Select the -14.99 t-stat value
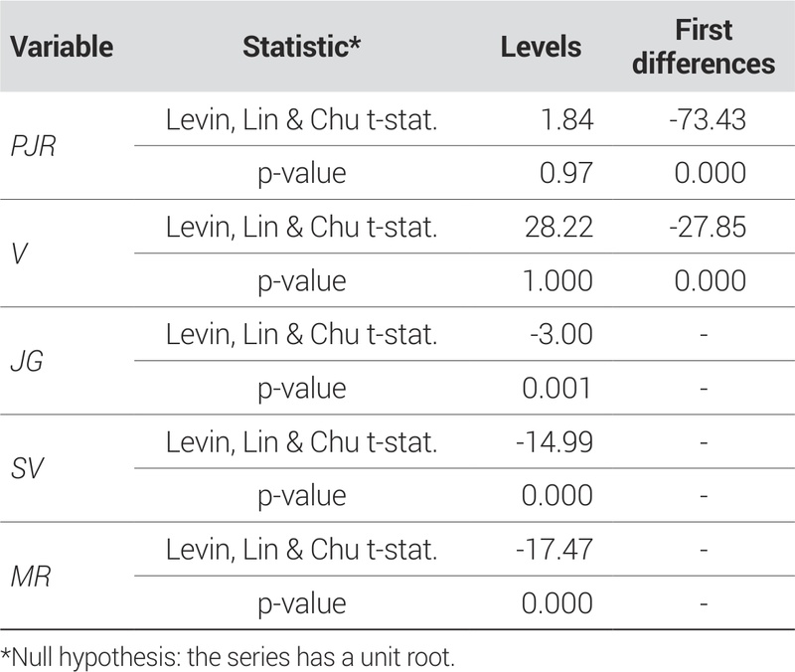This screenshot has width=795, height=672. 552,441
